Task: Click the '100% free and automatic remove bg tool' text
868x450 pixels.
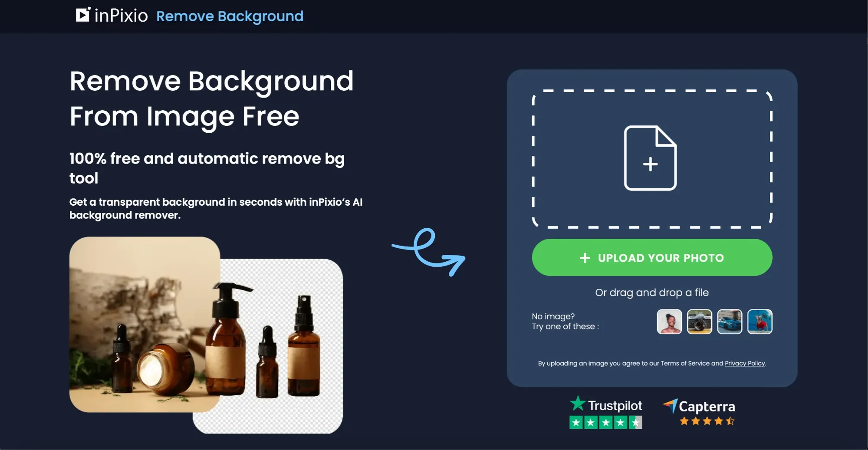Action: [x=207, y=168]
